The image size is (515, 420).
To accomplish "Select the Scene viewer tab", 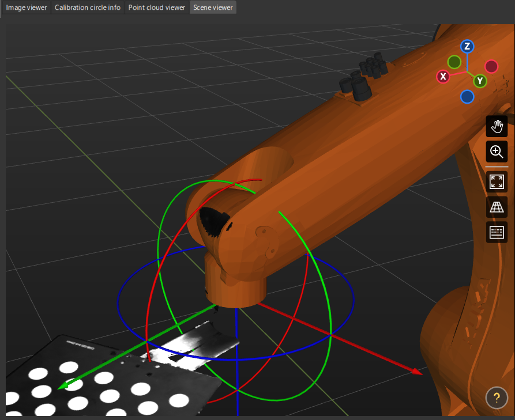I will (x=212, y=7).
